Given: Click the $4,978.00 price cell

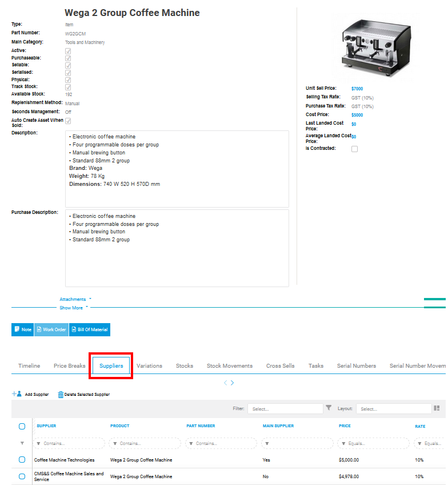Looking at the screenshot, I should [349, 476].
